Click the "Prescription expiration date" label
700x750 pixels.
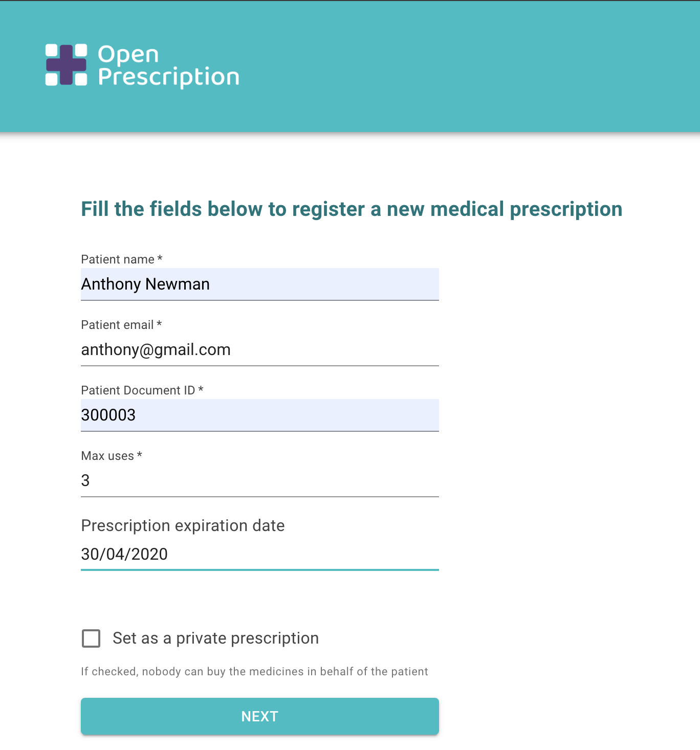coord(183,525)
